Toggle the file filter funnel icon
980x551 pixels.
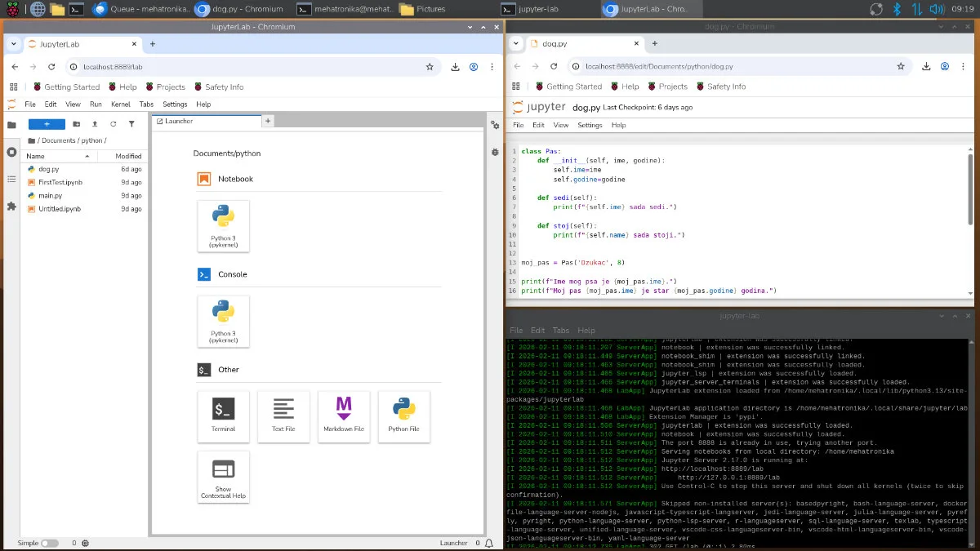click(x=131, y=124)
